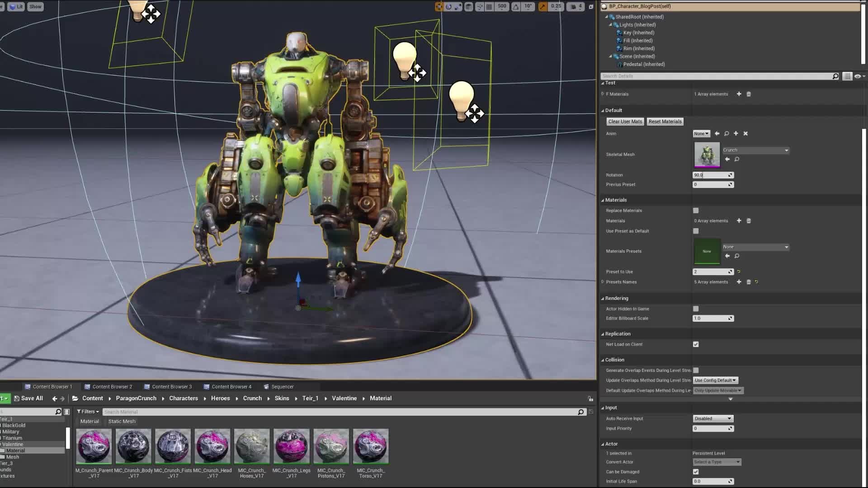Browse to Anim asset with magnifier
The image size is (868, 488).
pyautogui.click(x=726, y=134)
